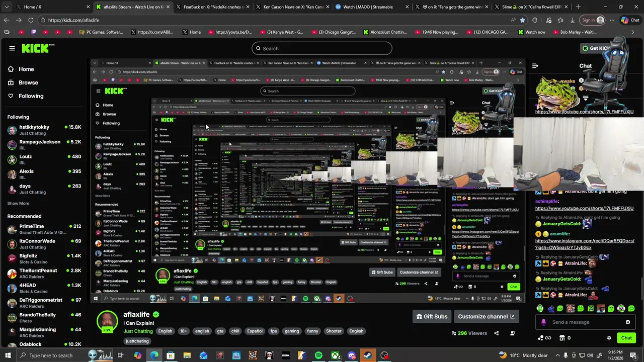Click the purple microphone icon in chat
This screenshot has width=644, height=362.
coord(543,322)
